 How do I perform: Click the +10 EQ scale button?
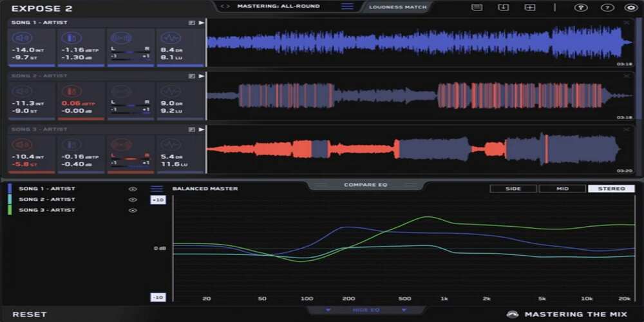point(158,200)
